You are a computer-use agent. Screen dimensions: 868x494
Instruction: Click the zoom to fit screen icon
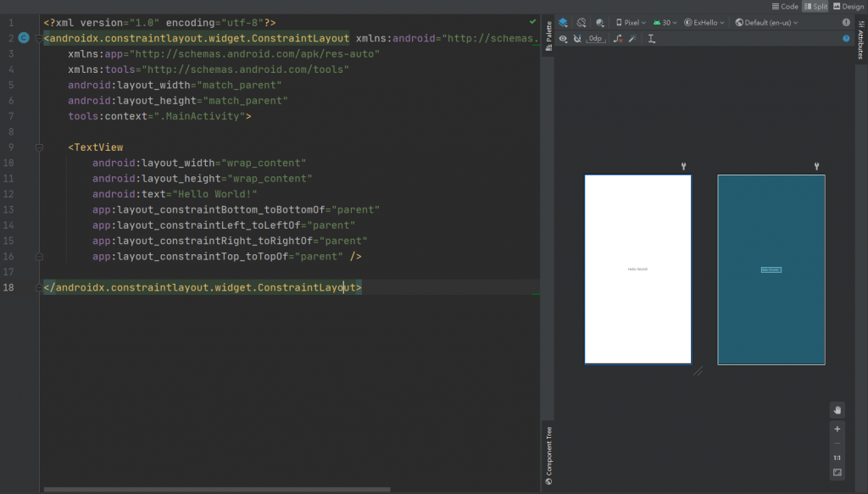coord(837,473)
